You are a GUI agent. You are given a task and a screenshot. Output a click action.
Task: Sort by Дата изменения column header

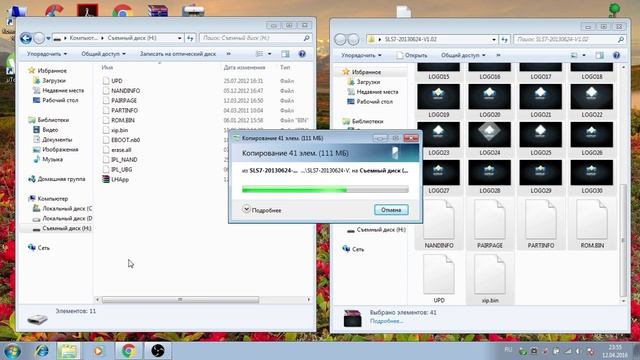(x=244, y=67)
